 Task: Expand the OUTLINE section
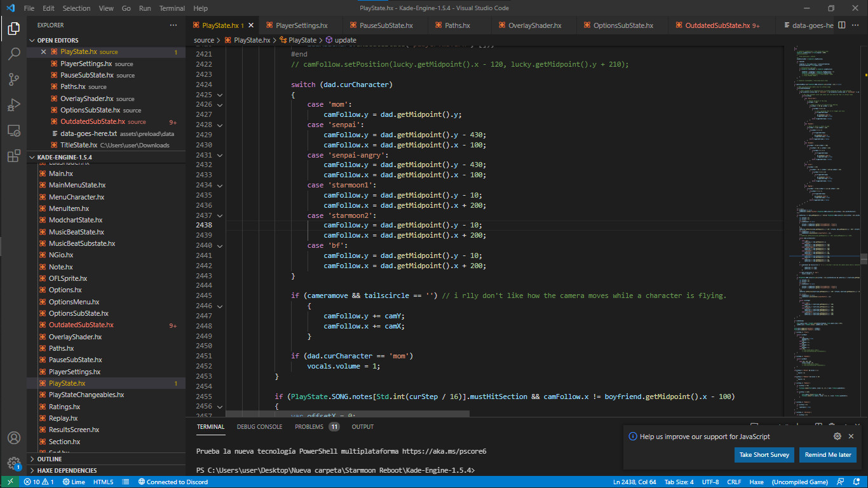pos(50,459)
